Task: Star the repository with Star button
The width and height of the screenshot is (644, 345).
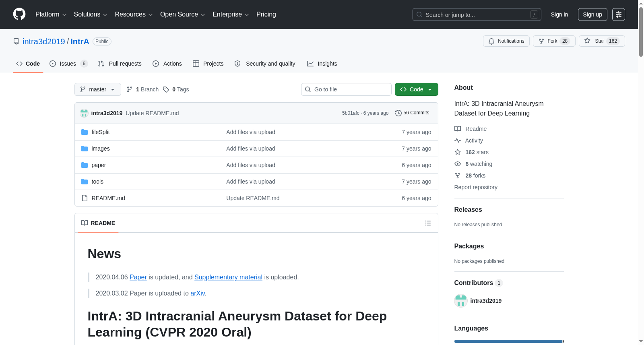Action: (x=602, y=41)
